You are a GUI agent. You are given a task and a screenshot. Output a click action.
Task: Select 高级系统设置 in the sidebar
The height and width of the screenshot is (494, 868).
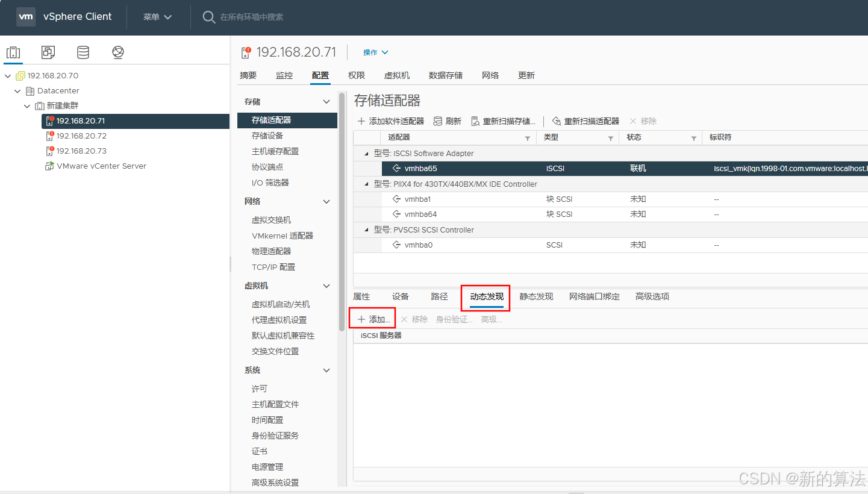pyautogui.click(x=275, y=483)
